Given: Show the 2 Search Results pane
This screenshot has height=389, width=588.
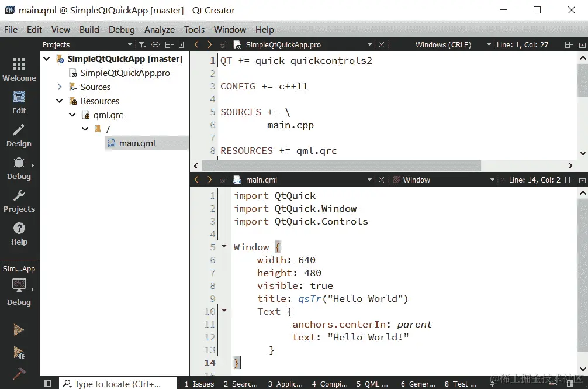Looking at the screenshot, I should tap(240, 384).
